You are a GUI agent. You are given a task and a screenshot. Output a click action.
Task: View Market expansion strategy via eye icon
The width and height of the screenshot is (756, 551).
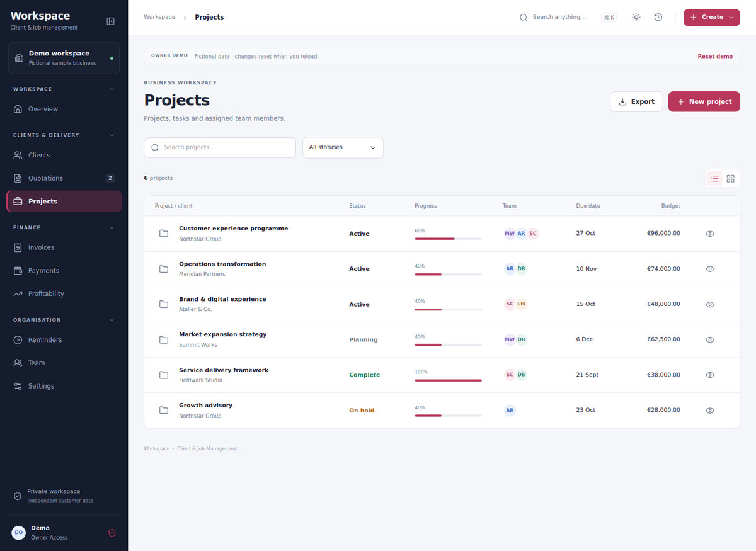pos(710,339)
